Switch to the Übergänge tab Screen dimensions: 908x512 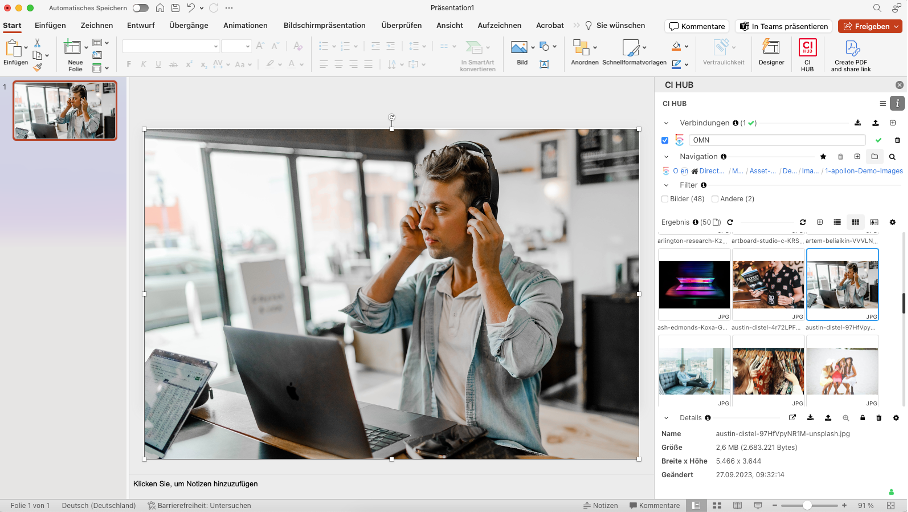tap(189, 25)
